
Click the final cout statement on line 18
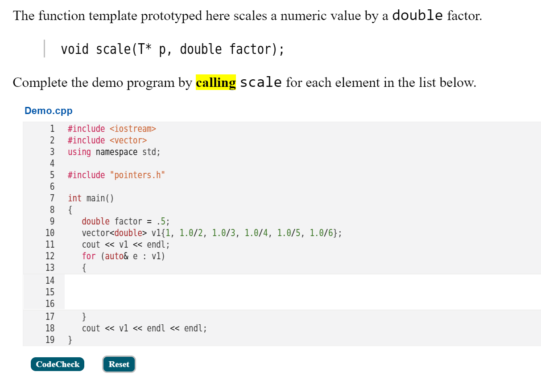point(145,328)
